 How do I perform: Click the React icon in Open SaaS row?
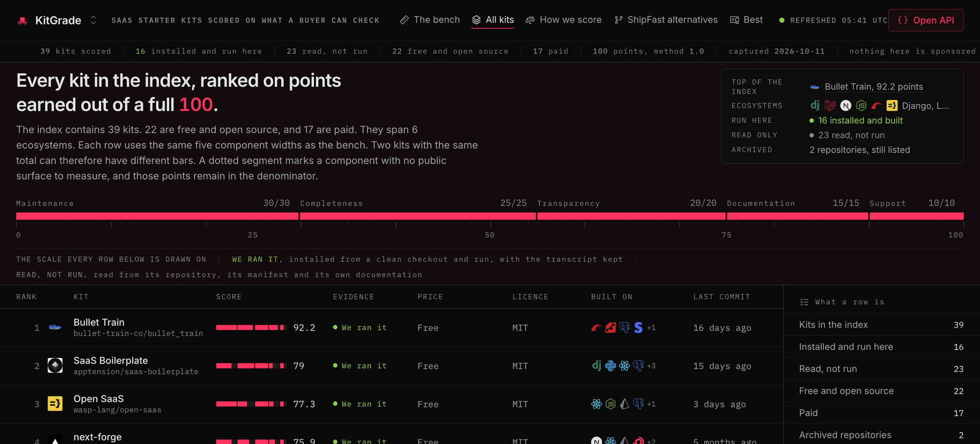[x=596, y=404]
